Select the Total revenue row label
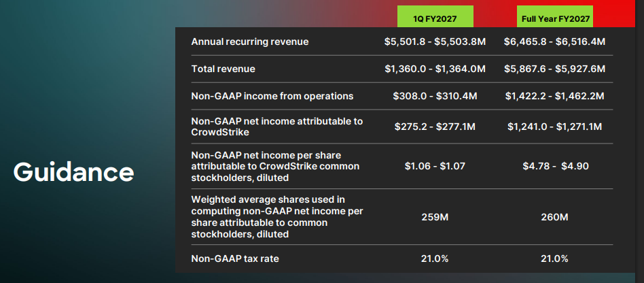Screen dimensions: 644x283 coord(223,69)
